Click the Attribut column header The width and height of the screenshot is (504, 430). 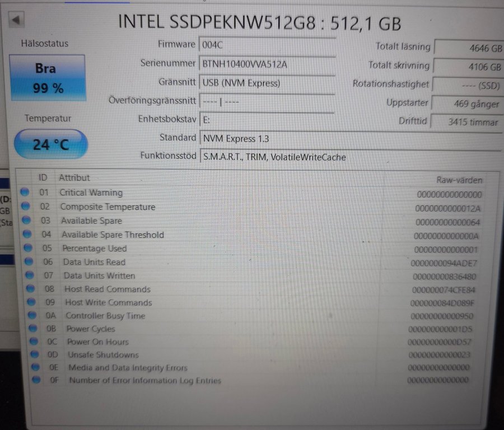[74, 177]
